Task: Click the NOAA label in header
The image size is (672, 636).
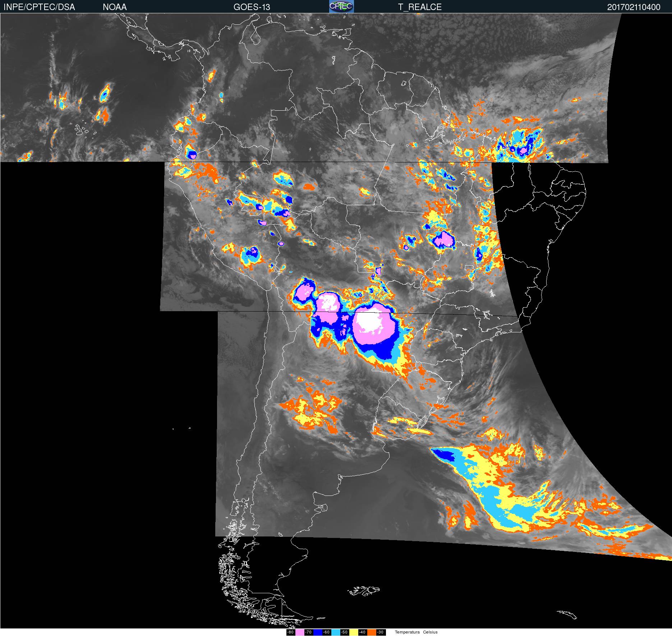Action: point(115,7)
